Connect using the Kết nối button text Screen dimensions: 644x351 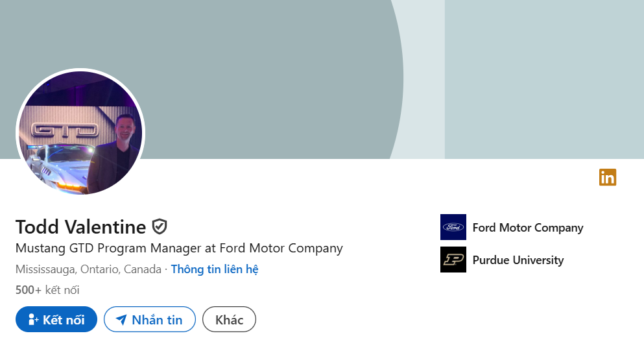pos(64,320)
